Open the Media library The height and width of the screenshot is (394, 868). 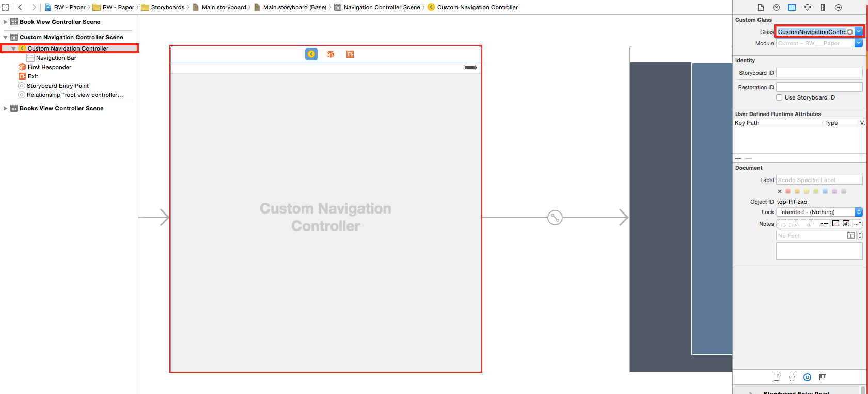(823, 377)
